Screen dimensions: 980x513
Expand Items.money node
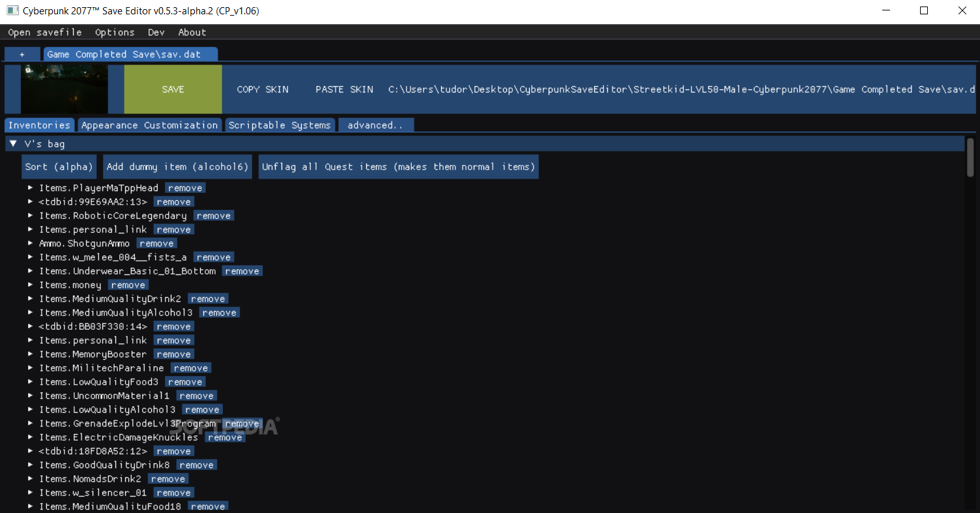coord(31,285)
